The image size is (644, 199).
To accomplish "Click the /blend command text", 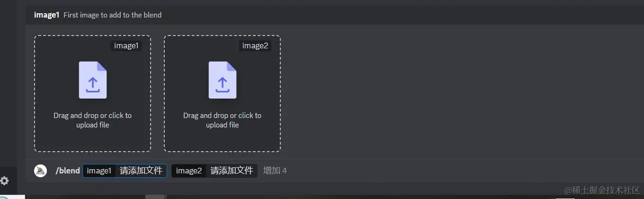I will (68, 171).
